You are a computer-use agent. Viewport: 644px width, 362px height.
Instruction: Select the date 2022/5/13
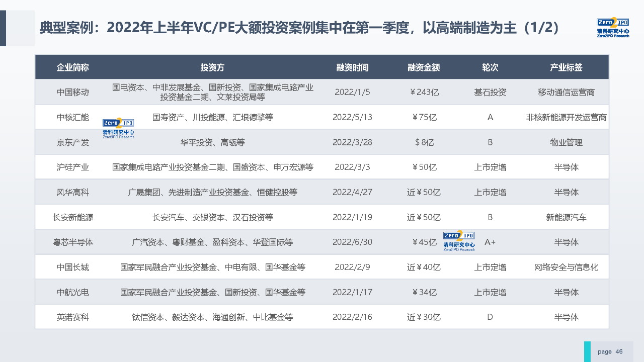tap(352, 118)
